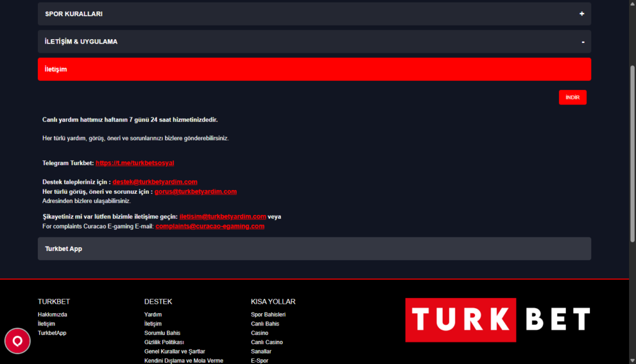Open the Turkbet App accordion panel

(x=314, y=248)
